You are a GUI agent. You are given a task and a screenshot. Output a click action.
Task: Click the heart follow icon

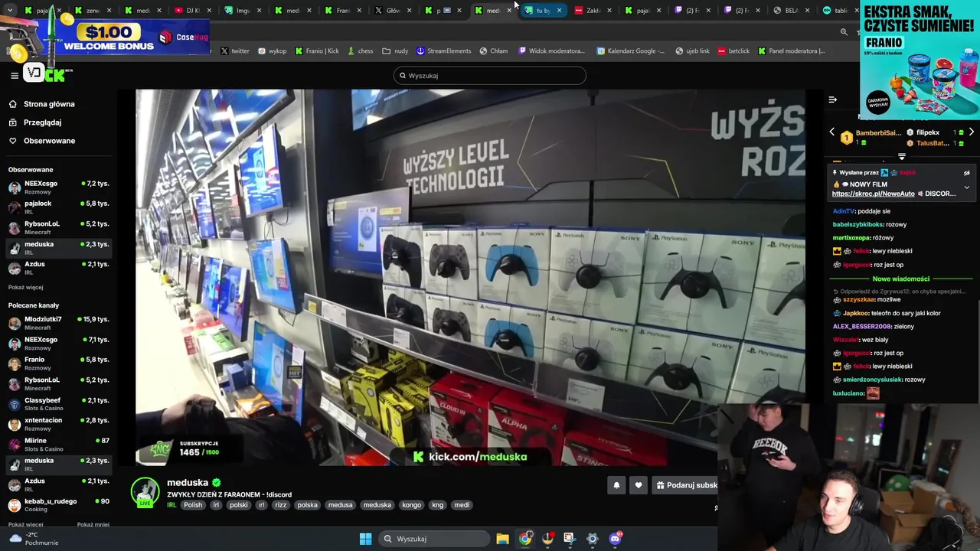pyautogui.click(x=639, y=485)
